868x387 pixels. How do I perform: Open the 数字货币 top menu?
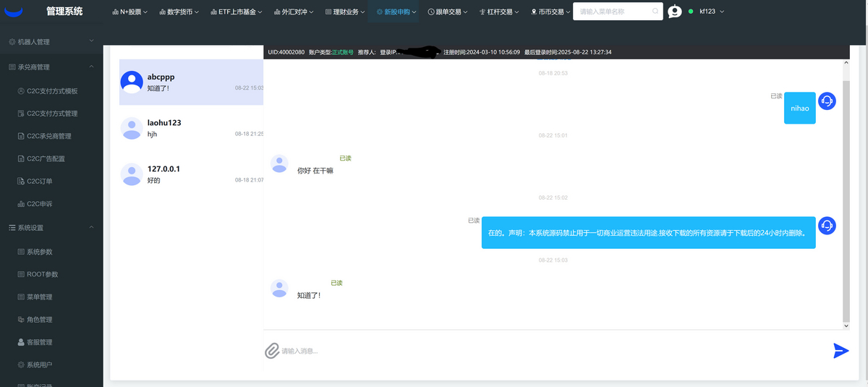pyautogui.click(x=179, y=12)
